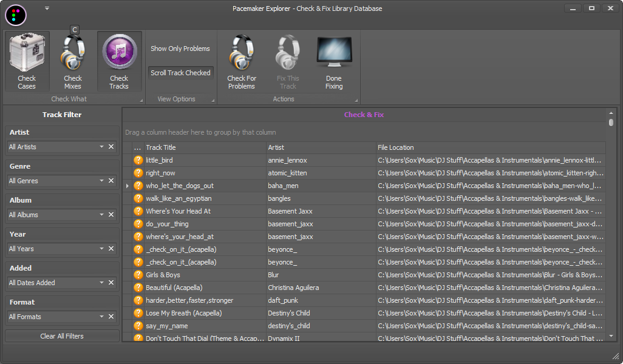This screenshot has width=623, height=364.
Task: Click the question icon by Lose My Breath
Action: tap(138, 313)
